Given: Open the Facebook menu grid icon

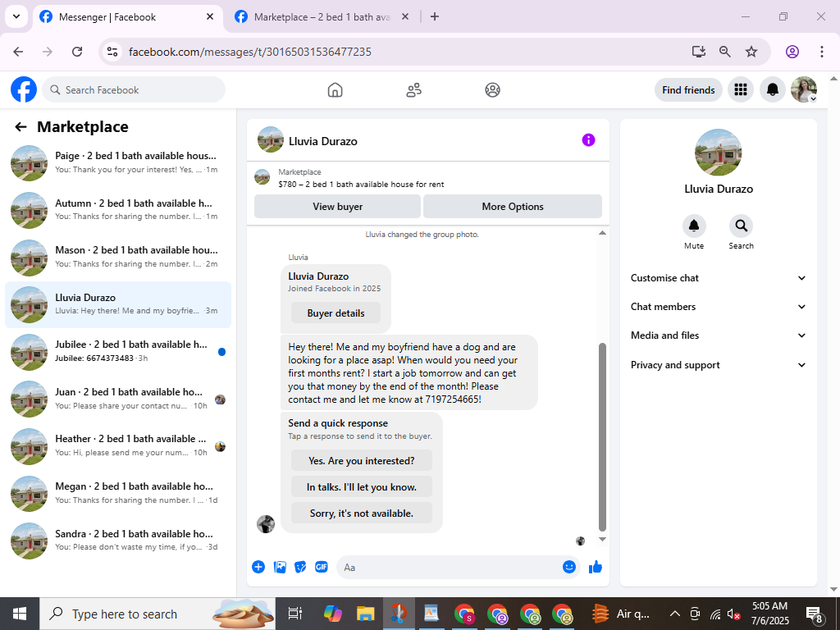Looking at the screenshot, I should tap(741, 89).
